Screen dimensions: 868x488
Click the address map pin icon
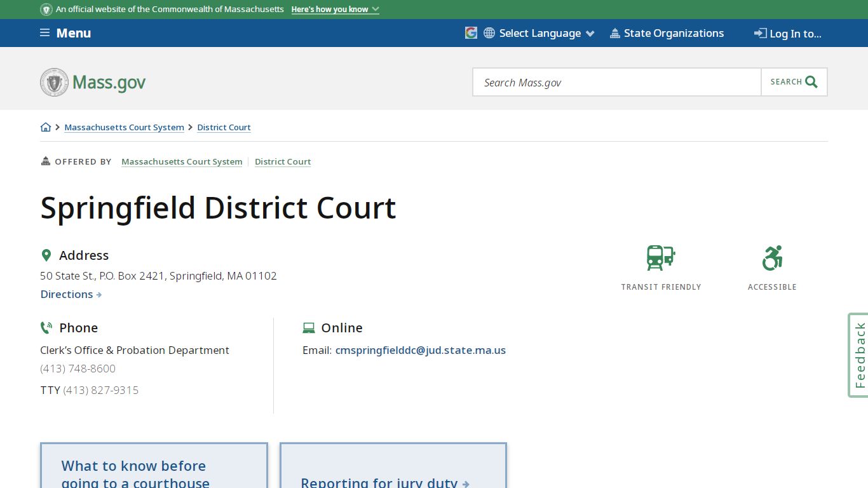coord(46,255)
